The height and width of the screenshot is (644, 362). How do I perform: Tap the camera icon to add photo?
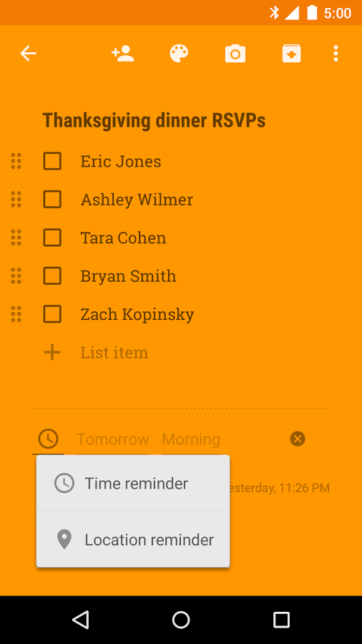pyautogui.click(x=235, y=54)
